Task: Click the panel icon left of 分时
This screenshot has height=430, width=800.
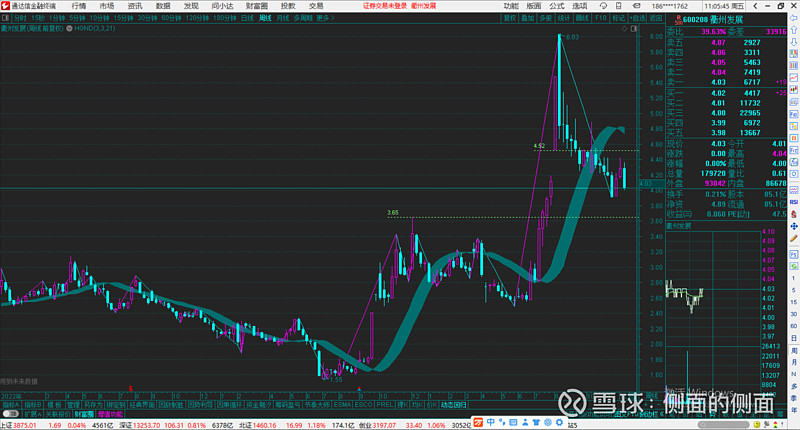Action: coord(6,18)
